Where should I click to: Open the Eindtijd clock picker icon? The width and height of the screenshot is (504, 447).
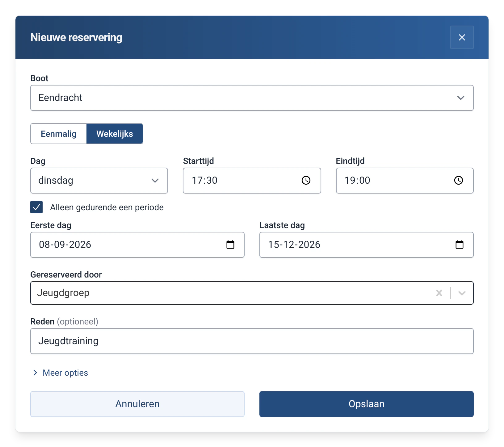click(459, 181)
